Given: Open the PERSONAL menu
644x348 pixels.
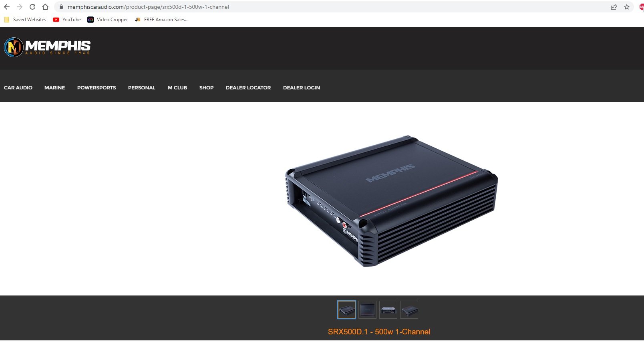Looking at the screenshot, I should point(142,88).
